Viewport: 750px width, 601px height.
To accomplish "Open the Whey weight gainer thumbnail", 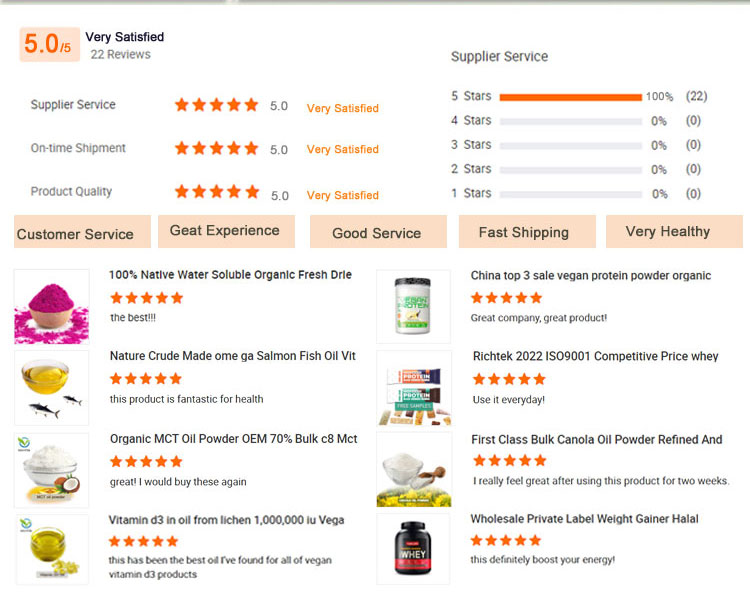I will tap(413, 548).
